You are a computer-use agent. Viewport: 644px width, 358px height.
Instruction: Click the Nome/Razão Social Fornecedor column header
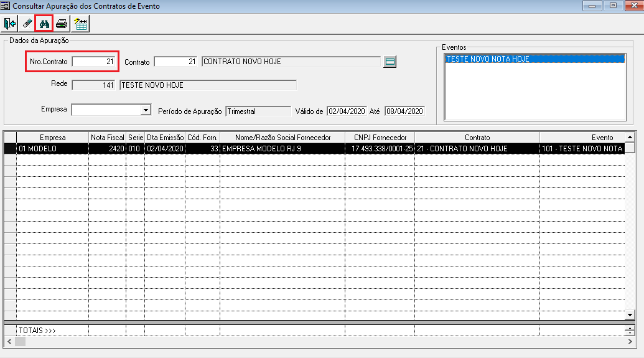tap(282, 137)
